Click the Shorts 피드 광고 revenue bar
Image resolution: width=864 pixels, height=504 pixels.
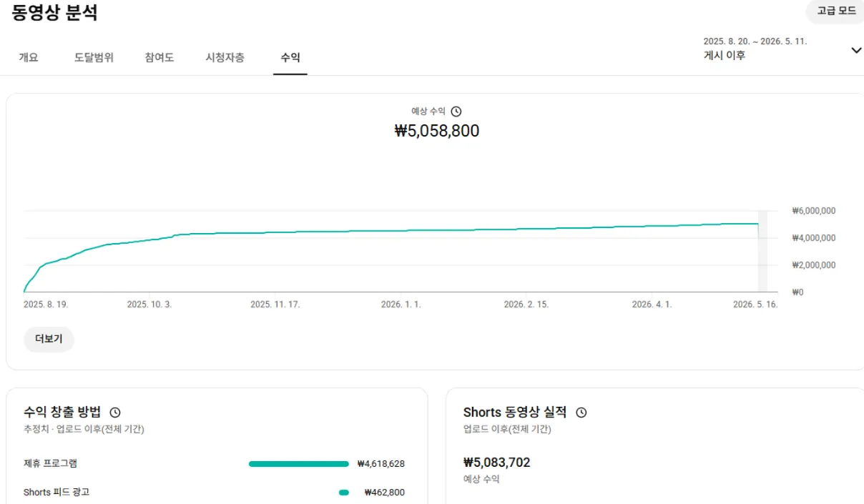click(x=344, y=493)
